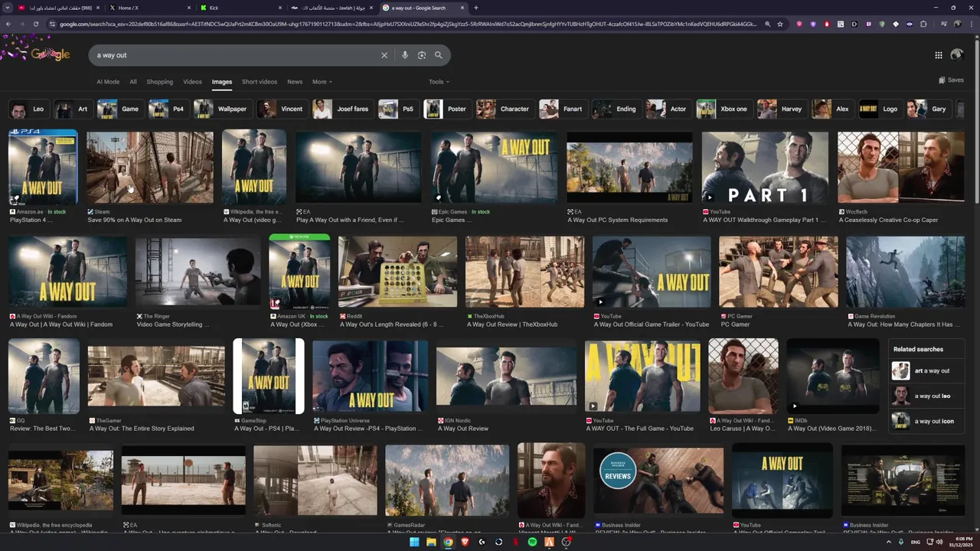980x551 pixels.
Task: Open the zoom icon in the address bar
Action: (x=767, y=24)
